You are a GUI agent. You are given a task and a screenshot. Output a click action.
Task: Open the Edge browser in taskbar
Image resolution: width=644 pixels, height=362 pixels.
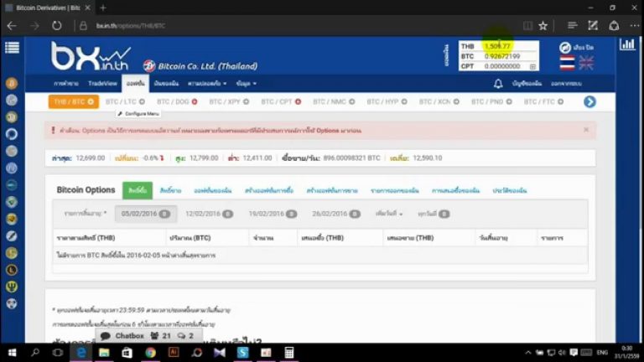(81, 353)
